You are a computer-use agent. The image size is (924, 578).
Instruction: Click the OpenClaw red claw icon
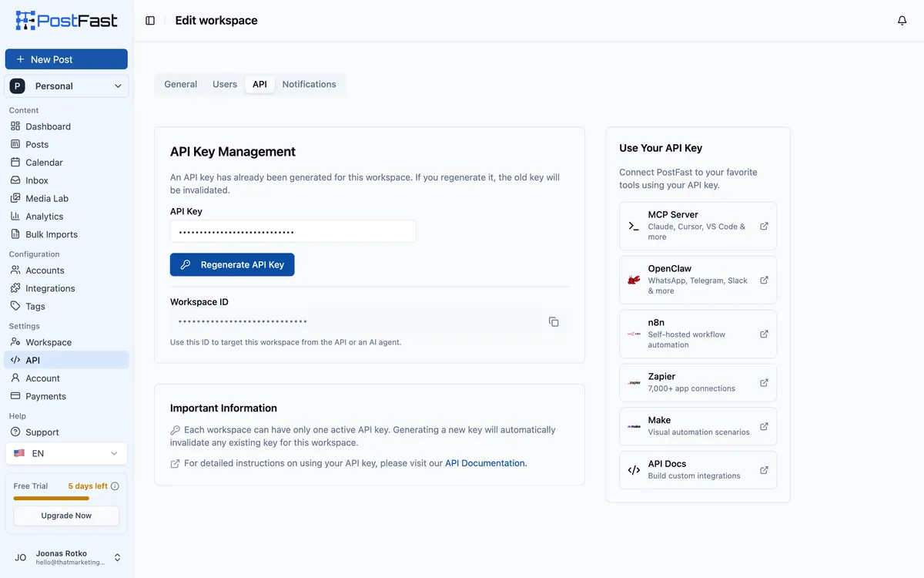point(634,281)
